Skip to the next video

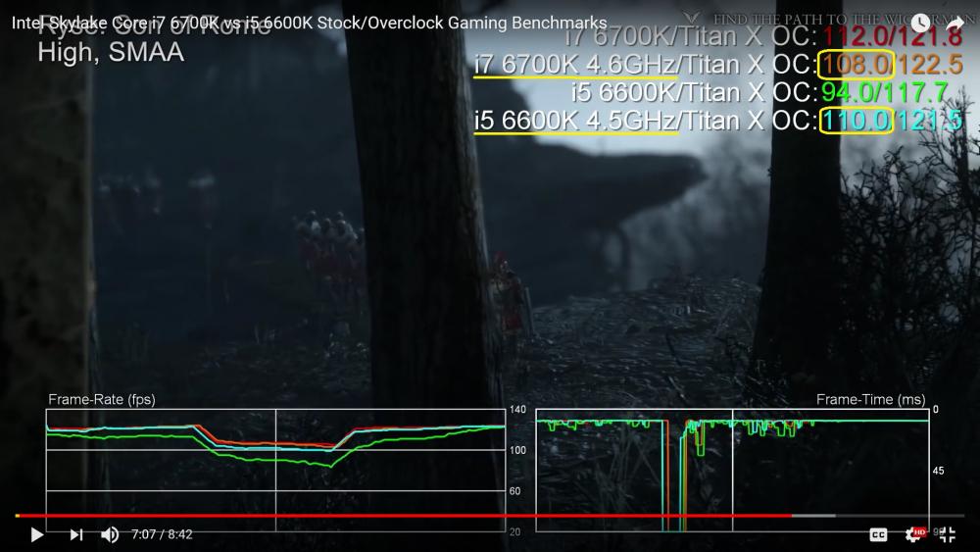pos(76,534)
